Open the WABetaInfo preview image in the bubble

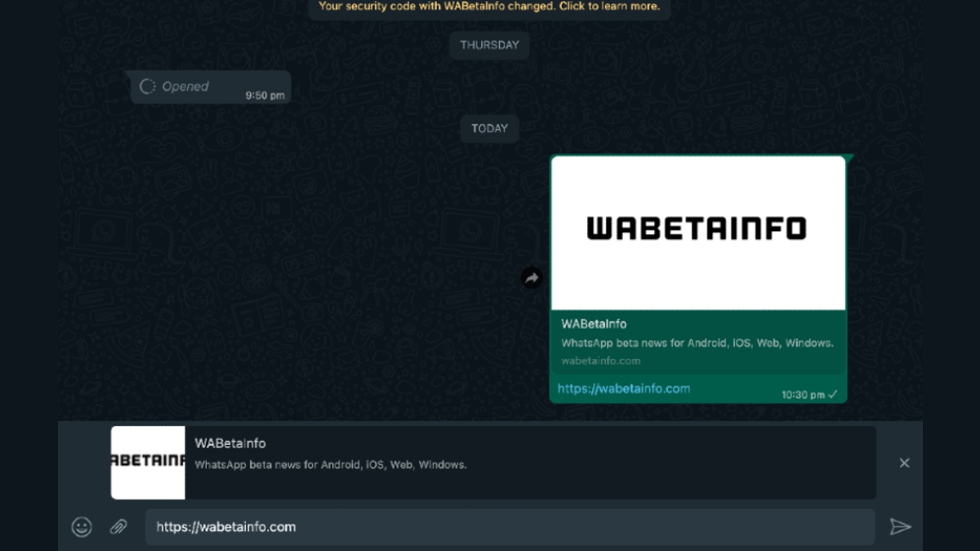(698, 231)
